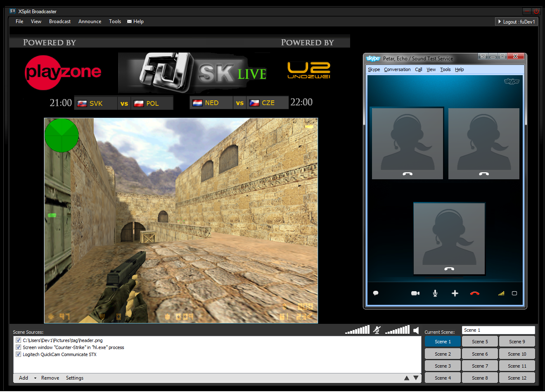
Task: Toggle microphone mute icon in XSplit
Action: coord(377,330)
